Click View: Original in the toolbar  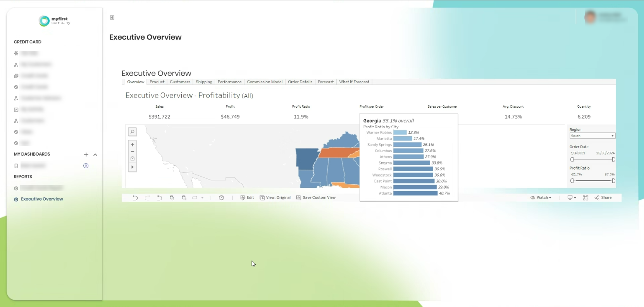[x=275, y=197]
